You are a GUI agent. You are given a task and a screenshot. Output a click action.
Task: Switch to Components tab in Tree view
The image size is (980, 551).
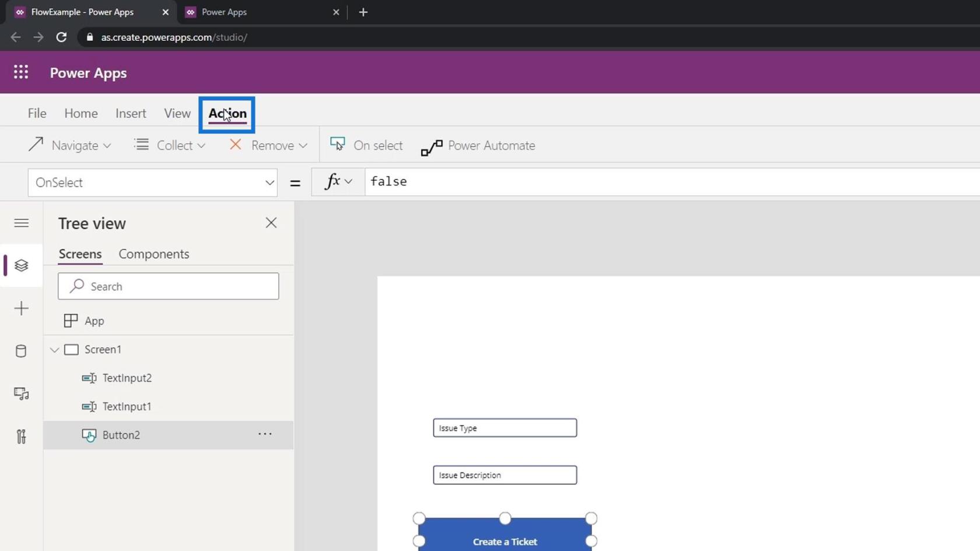click(154, 254)
